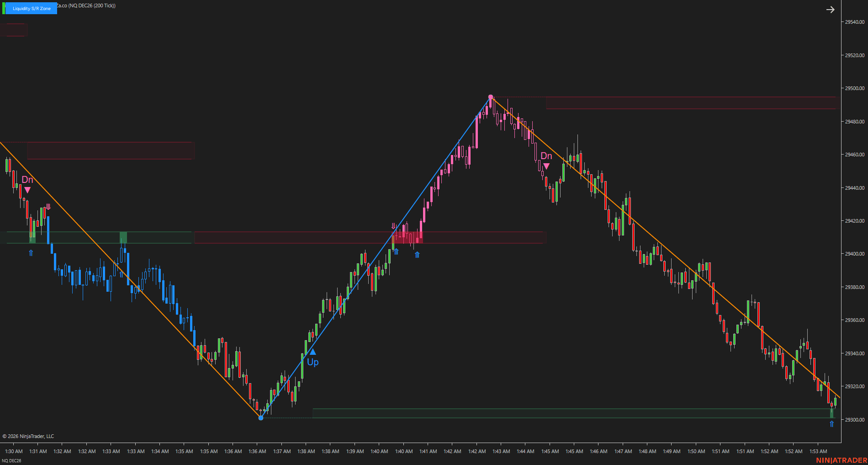Click the 1:43 AM time axis label
The height and width of the screenshot is (465, 868).
pos(501,451)
